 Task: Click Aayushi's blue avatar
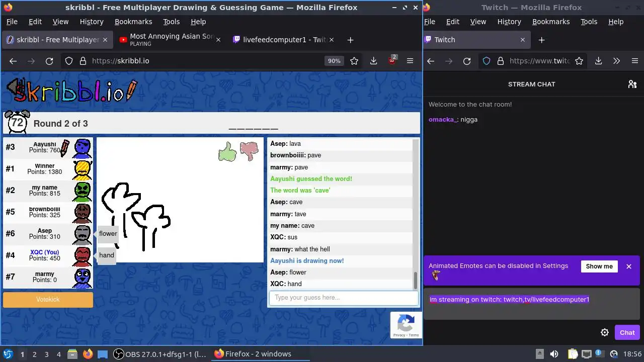83,148
